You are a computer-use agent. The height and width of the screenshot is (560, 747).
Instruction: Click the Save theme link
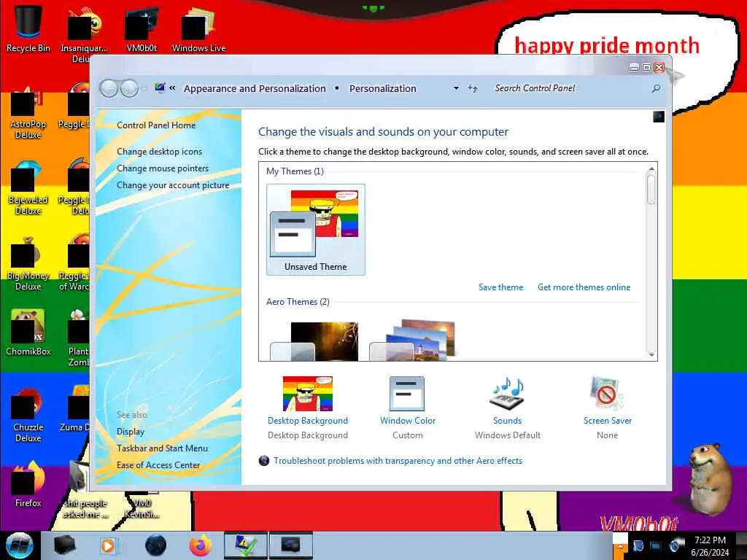pos(500,287)
